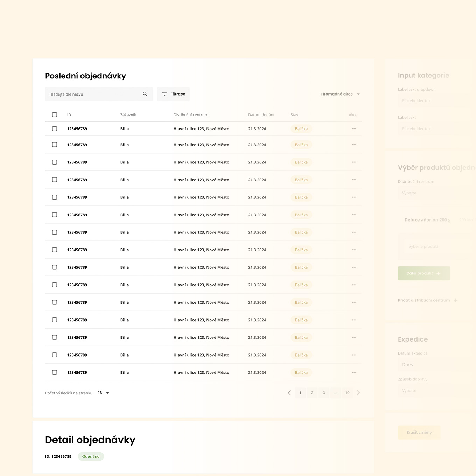Click the Odesláno status badge
This screenshot has width=476, height=476.
pos(91,456)
